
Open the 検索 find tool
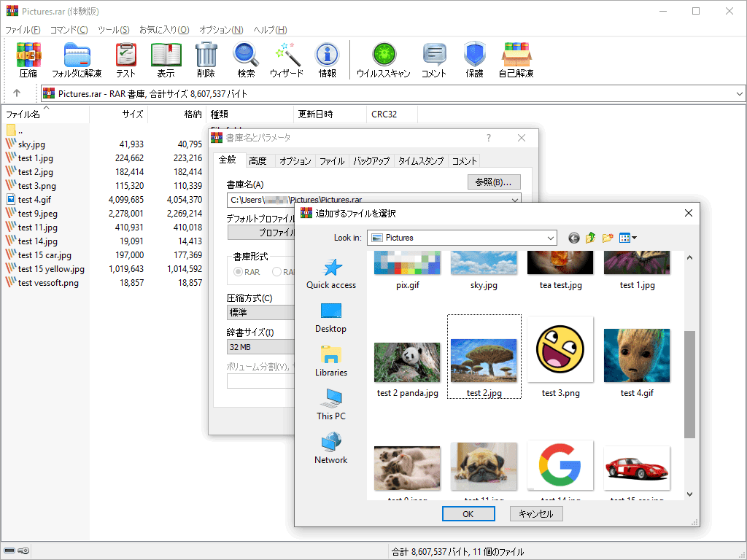pyautogui.click(x=246, y=60)
